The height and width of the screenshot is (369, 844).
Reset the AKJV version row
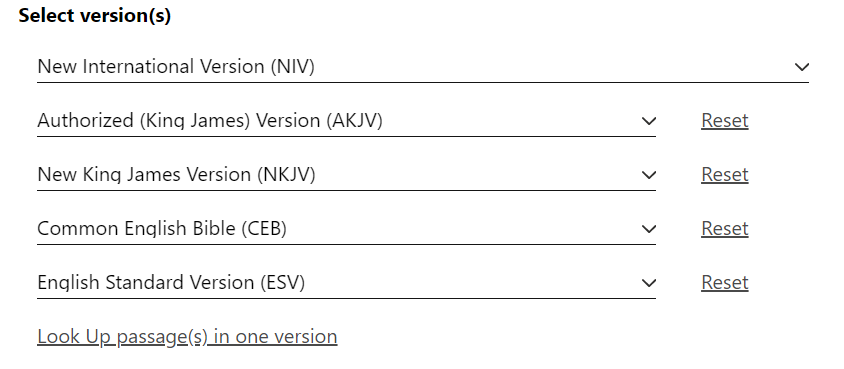click(725, 120)
